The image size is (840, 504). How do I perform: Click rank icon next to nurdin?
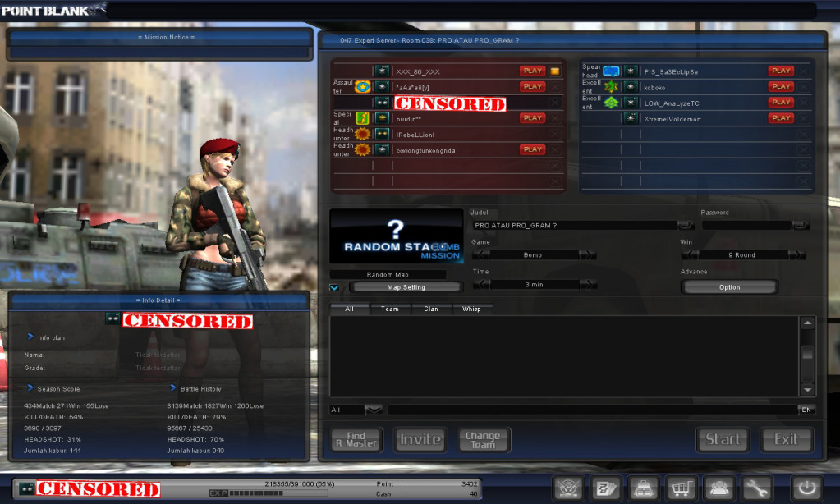(382, 118)
